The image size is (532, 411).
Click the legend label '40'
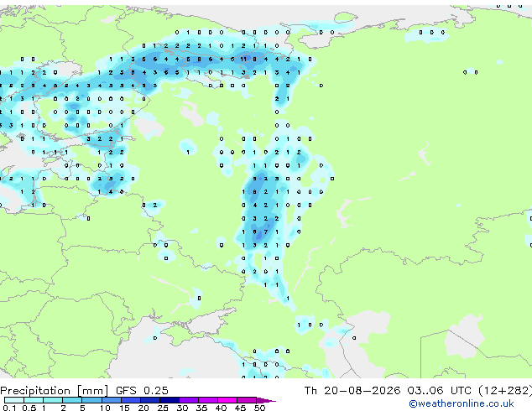[221, 408]
